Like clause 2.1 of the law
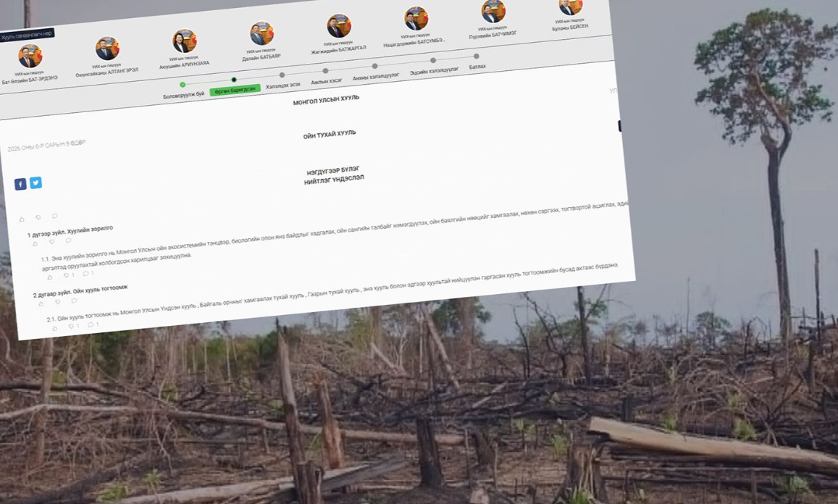The image size is (838, 504). pyautogui.click(x=54, y=328)
